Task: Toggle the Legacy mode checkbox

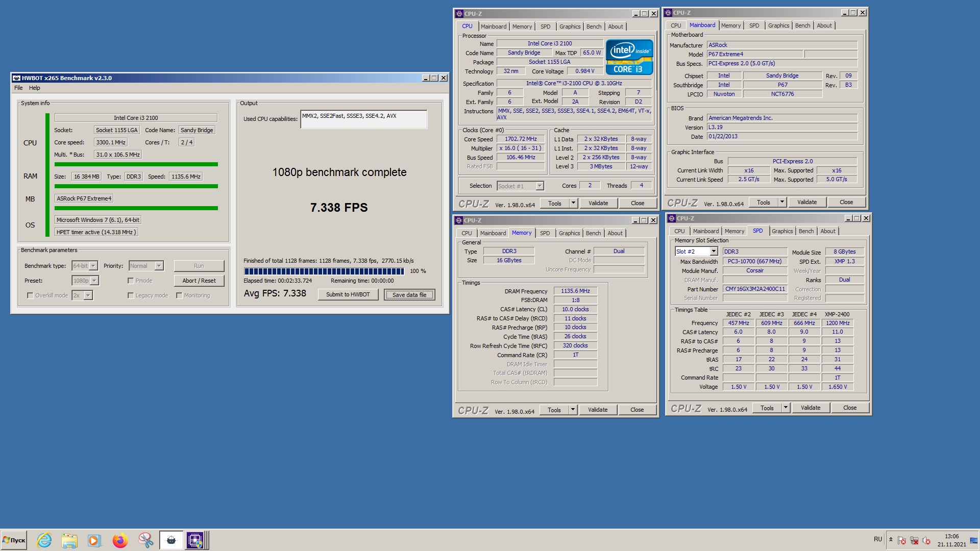Action: 131,295
